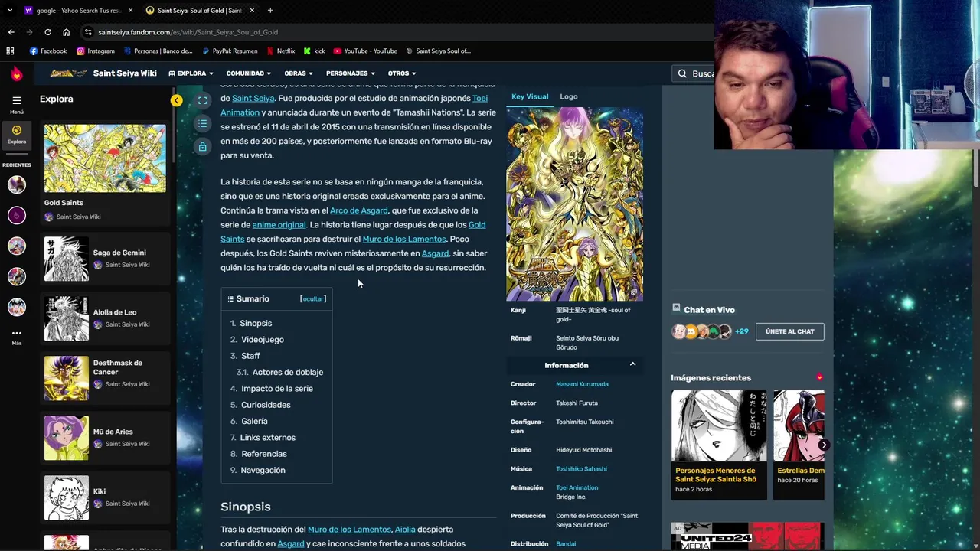Open the apps grid icon in bookmarks bar

click(x=10, y=51)
